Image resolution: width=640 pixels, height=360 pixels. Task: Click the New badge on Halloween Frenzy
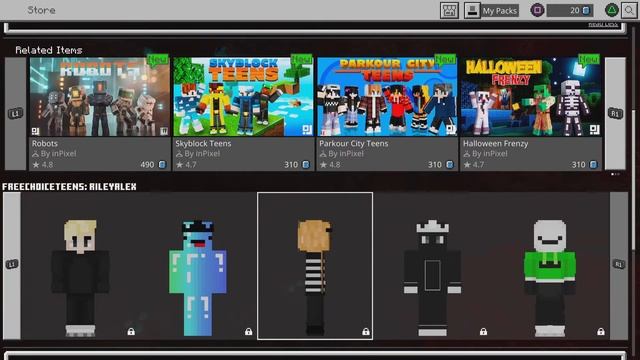pyautogui.click(x=589, y=60)
